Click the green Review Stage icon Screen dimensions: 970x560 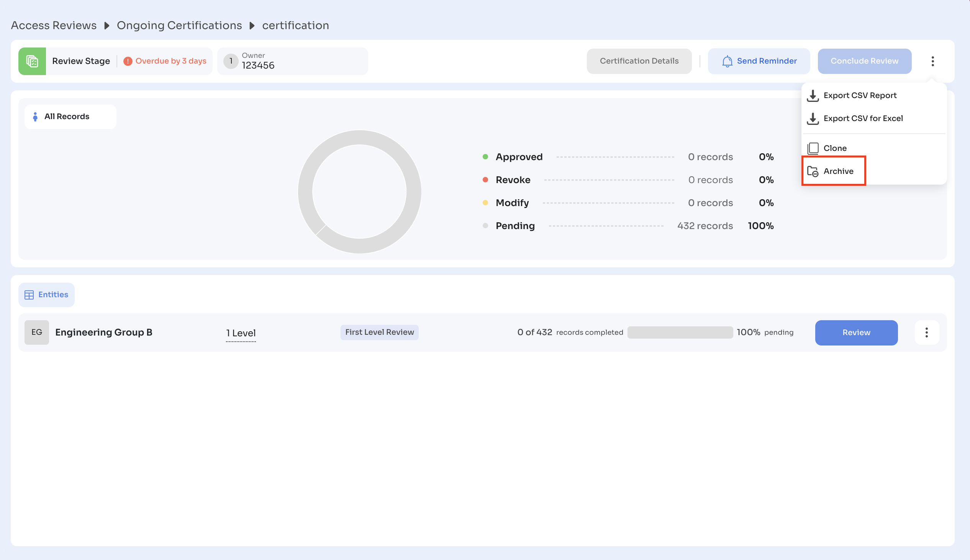(x=32, y=61)
